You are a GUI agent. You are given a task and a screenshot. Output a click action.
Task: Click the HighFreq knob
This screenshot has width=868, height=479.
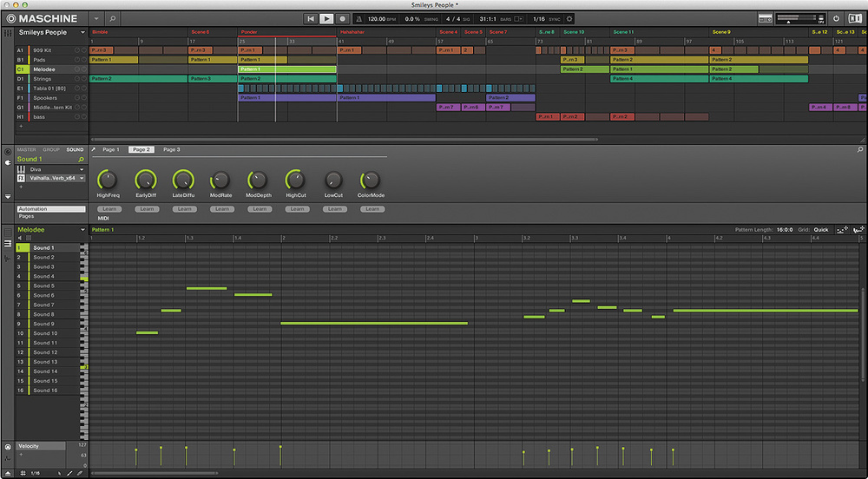coord(108,180)
